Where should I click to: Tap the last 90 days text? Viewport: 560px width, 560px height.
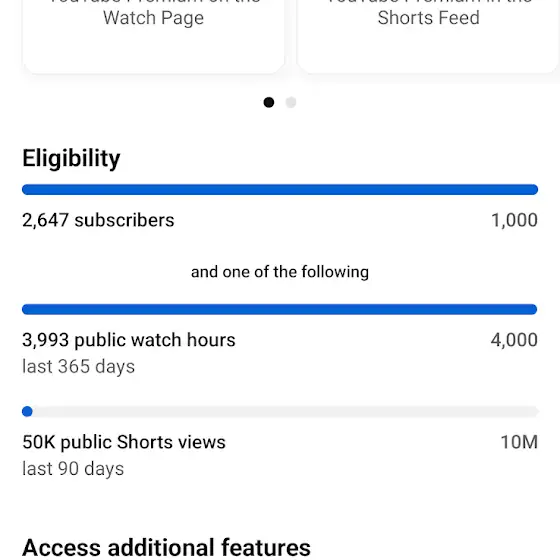[x=73, y=469]
